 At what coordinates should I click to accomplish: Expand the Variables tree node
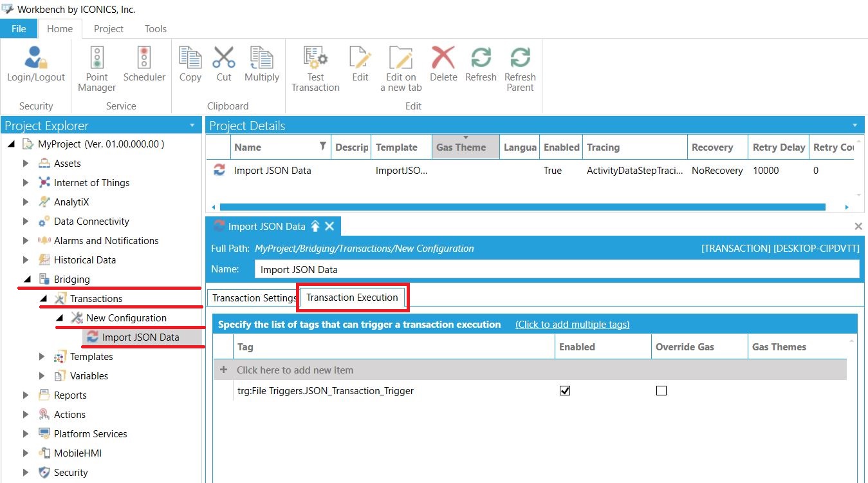(x=42, y=376)
